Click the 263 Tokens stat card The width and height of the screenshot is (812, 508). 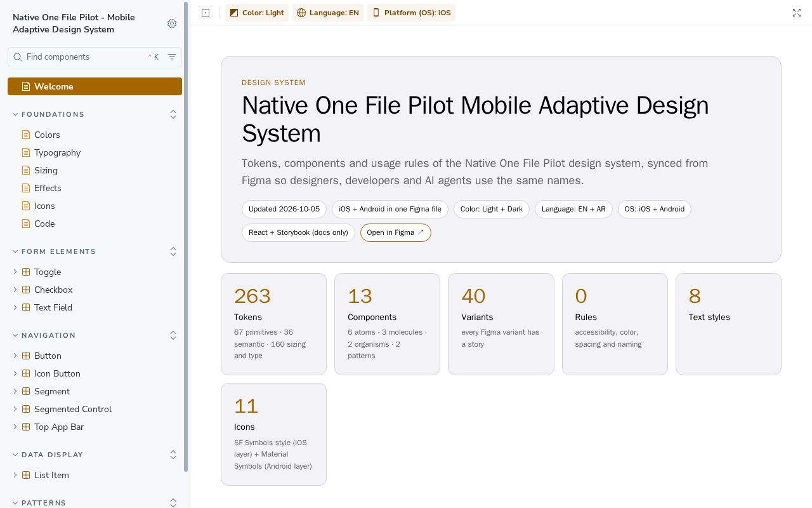pos(273,324)
